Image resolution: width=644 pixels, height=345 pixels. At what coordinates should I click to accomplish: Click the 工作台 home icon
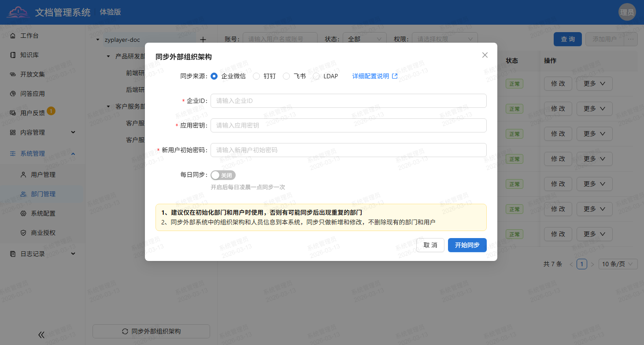13,36
